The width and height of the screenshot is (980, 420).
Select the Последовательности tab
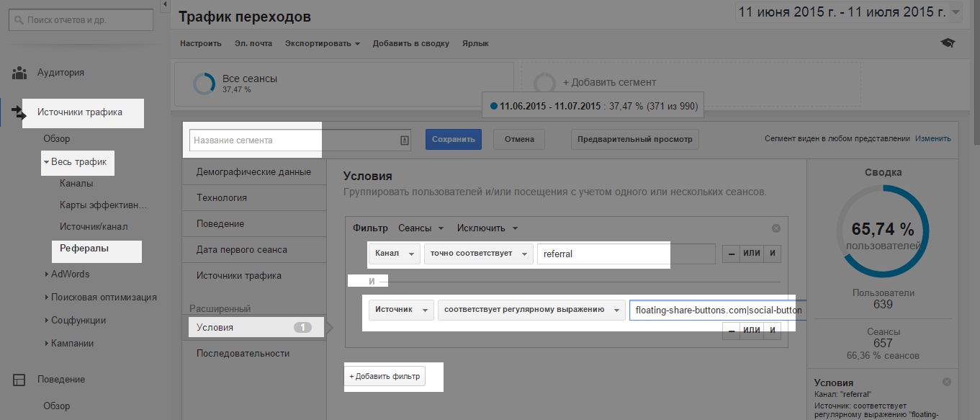pyautogui.click(x=243, y=354)
